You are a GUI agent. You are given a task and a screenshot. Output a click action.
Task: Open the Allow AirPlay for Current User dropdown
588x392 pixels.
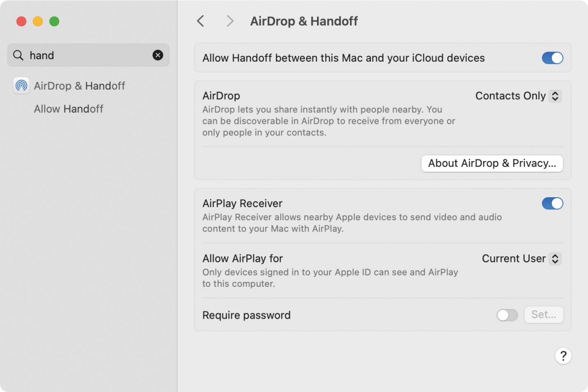(x=521, y=258)
